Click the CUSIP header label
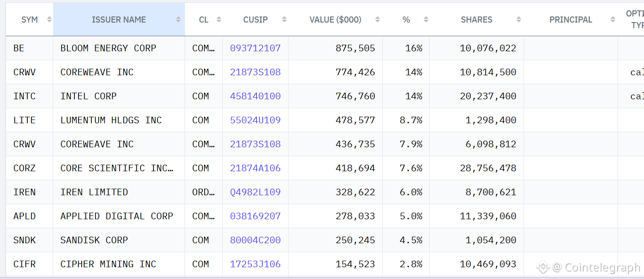The image size is (644, 279). coord(255,20)
